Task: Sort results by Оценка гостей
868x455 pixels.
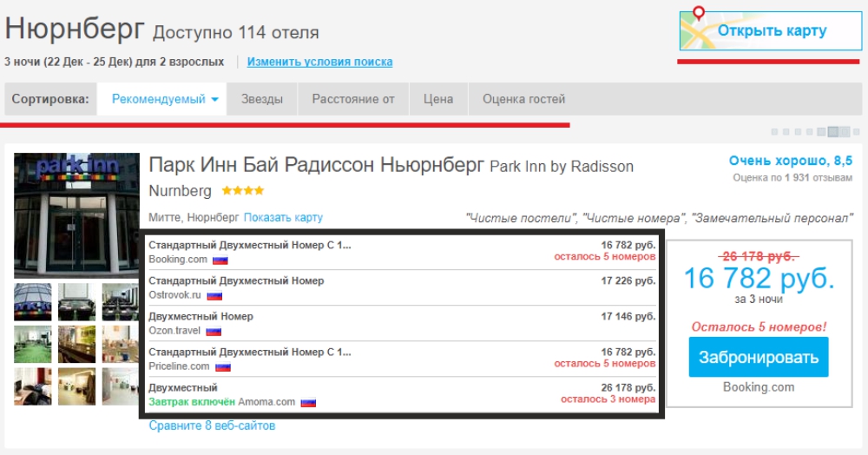Action: (523, 99)
